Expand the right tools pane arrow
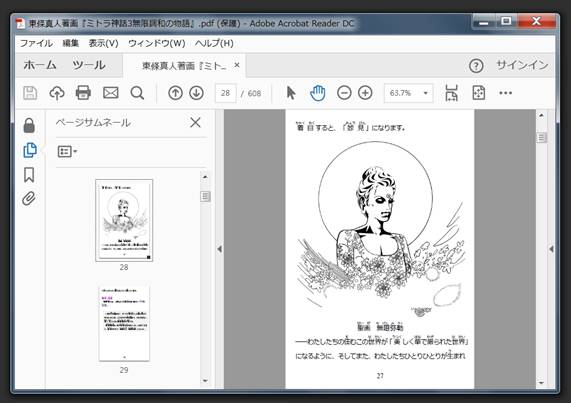Viewport: 571px width, 403px height. [551, 249]
